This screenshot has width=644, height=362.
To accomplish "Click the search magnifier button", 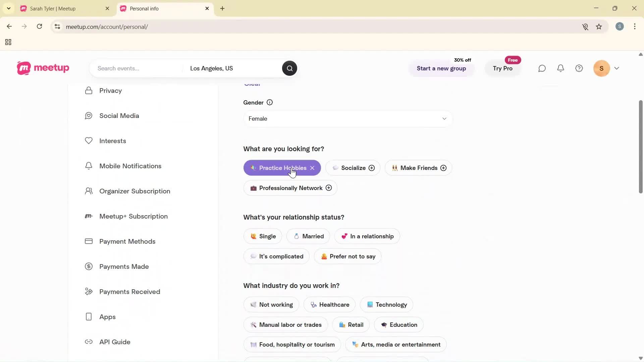I will (289, 68).
